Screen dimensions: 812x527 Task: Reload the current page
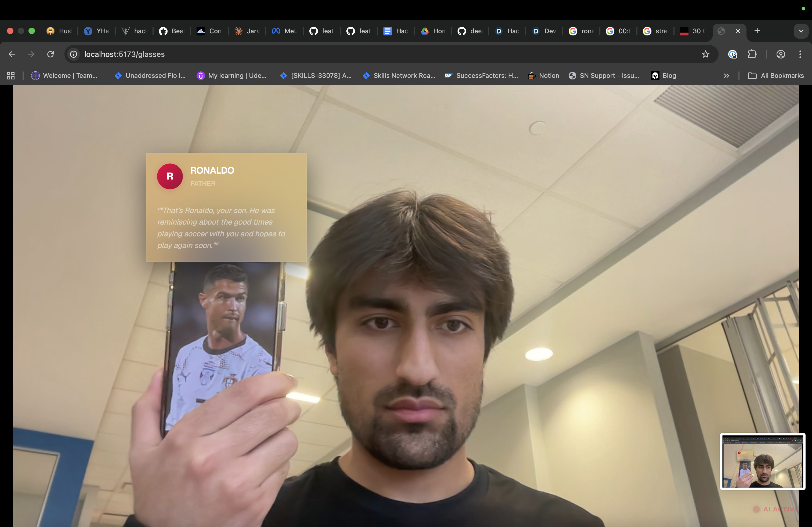[50, 54]
